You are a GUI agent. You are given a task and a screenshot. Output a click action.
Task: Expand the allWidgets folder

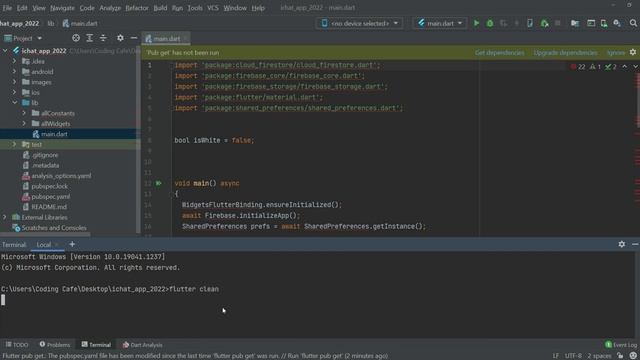(x=24, y=123)
